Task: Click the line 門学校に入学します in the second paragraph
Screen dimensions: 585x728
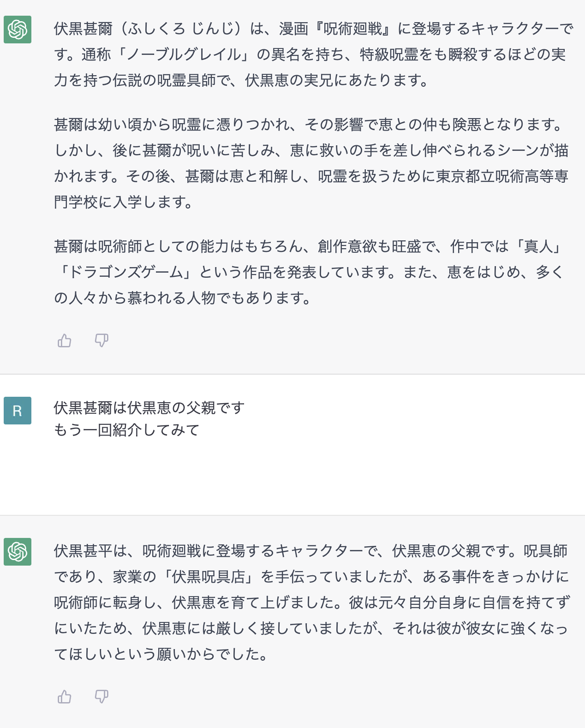Action: 123,202
